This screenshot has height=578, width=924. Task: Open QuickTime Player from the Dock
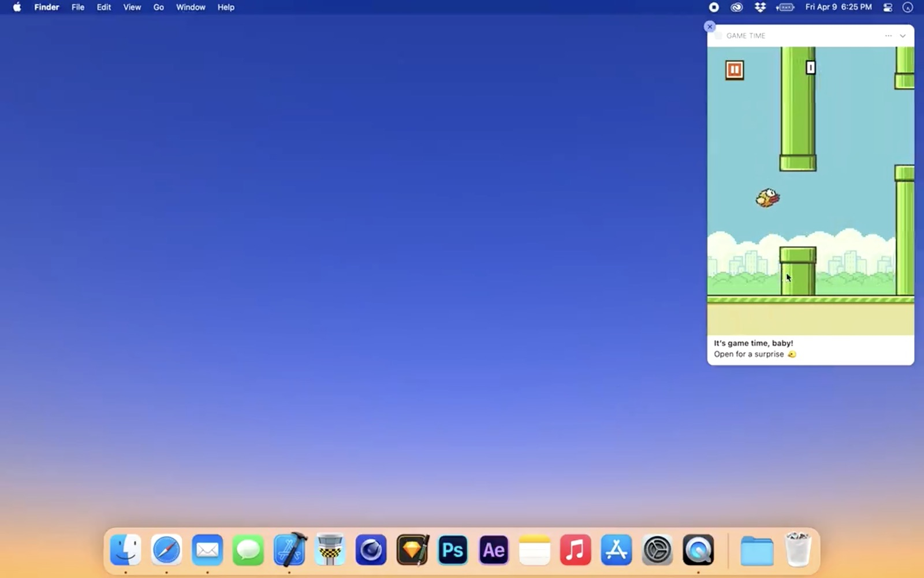[x=698, y=550]
